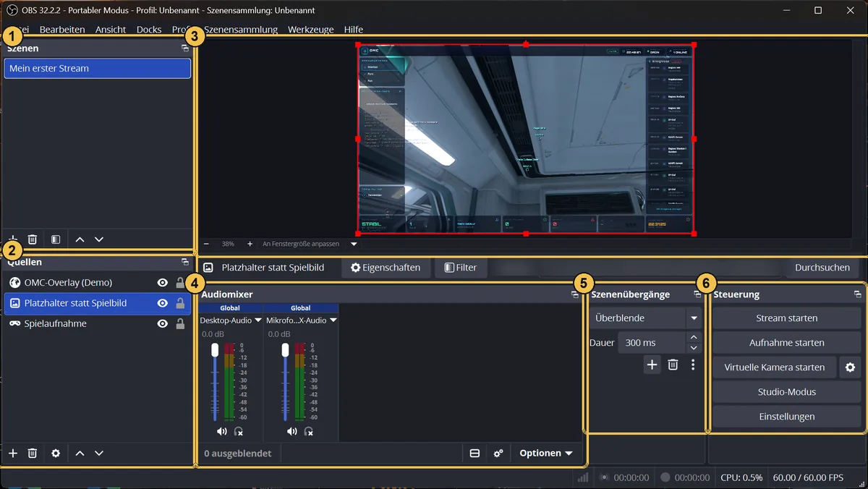This screenshot has height=489, width=868.
Task: Open the Optionen dropdown in Audiomixer
Action: click(546, 453)
